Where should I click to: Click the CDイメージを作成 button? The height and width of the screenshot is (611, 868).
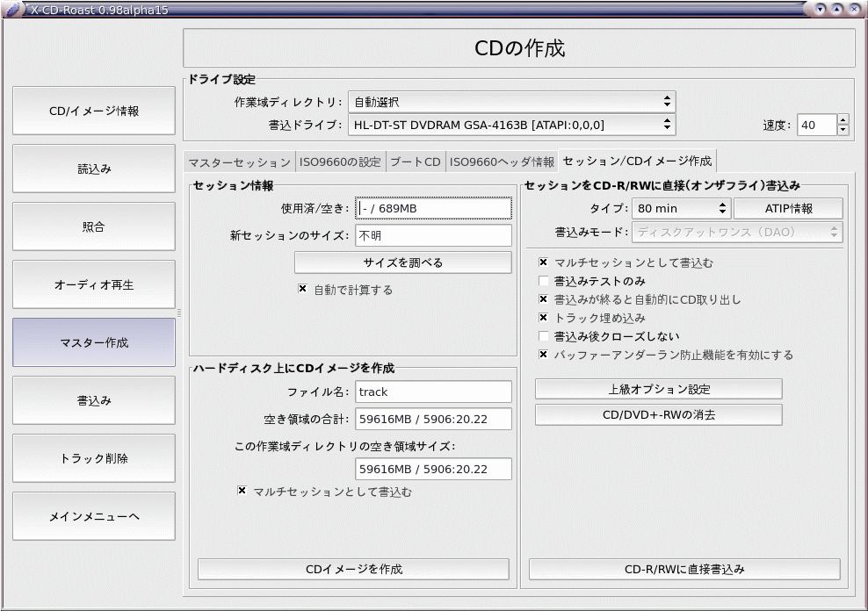coord(353,570)
